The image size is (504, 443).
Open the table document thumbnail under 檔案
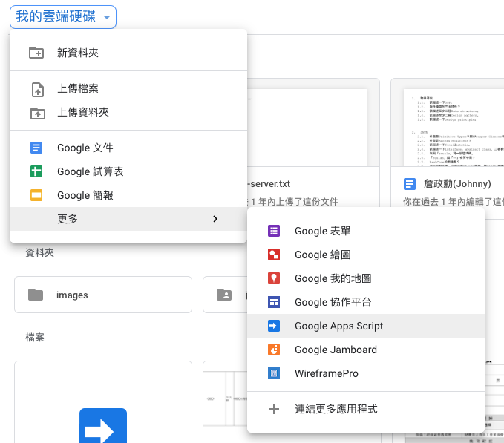tap(225, 402)
